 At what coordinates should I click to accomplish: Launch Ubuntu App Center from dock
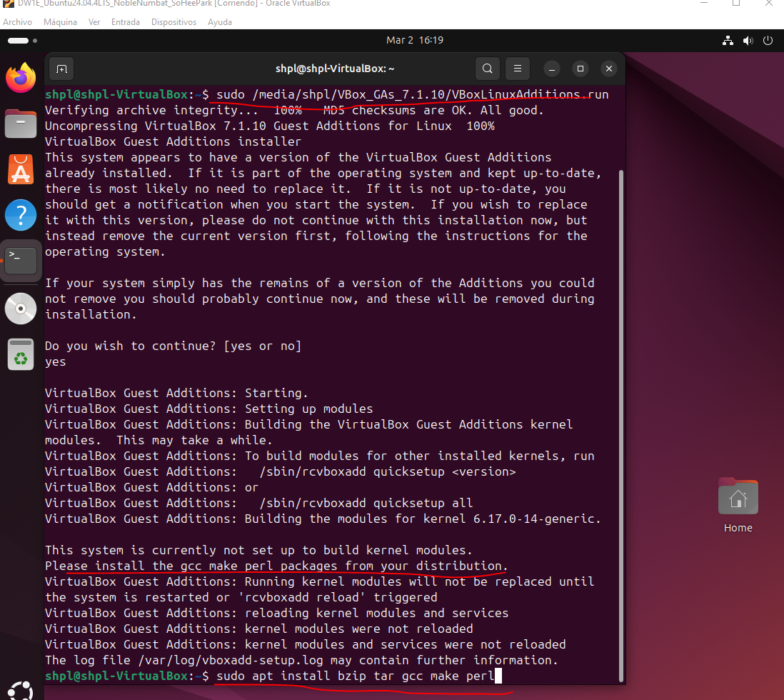click(x=21, y=169)
